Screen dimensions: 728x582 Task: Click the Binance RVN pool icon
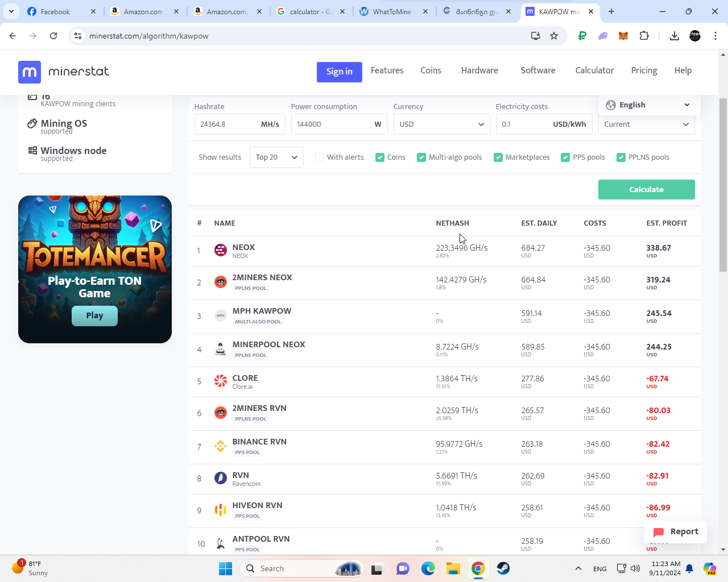coord(221,446)
